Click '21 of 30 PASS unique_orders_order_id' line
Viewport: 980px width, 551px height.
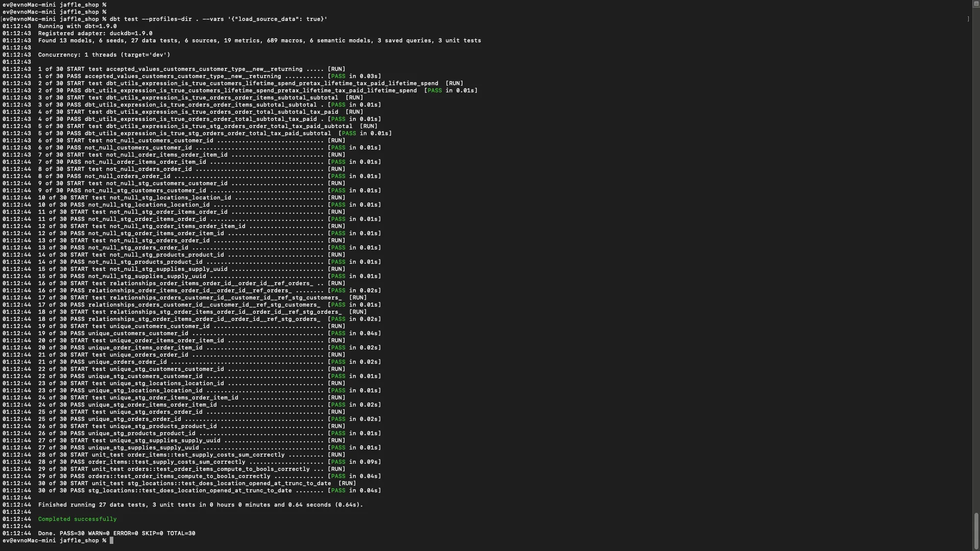[x=210, y=362]
